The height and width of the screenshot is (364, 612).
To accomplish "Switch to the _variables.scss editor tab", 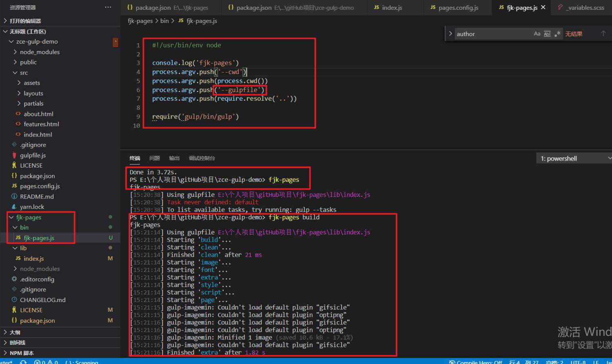I will 581,7.
